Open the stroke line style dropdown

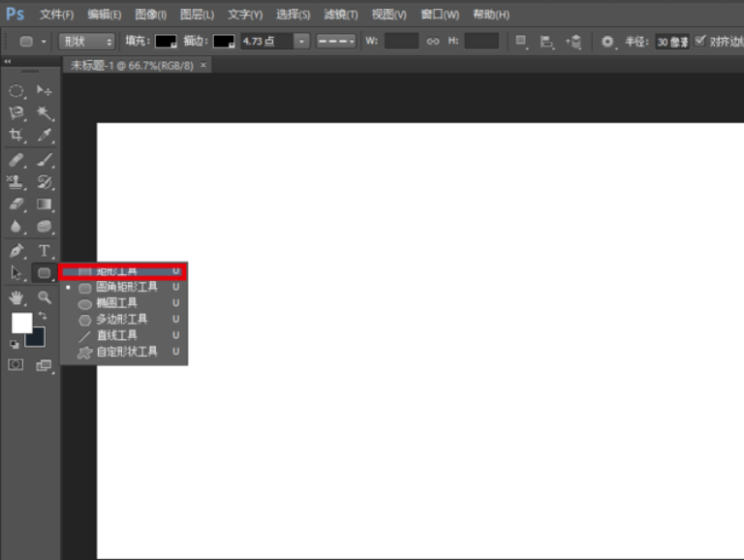[336, 42]
